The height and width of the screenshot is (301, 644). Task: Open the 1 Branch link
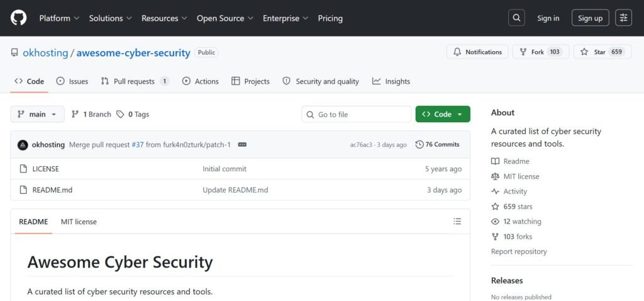pos(92,115)
